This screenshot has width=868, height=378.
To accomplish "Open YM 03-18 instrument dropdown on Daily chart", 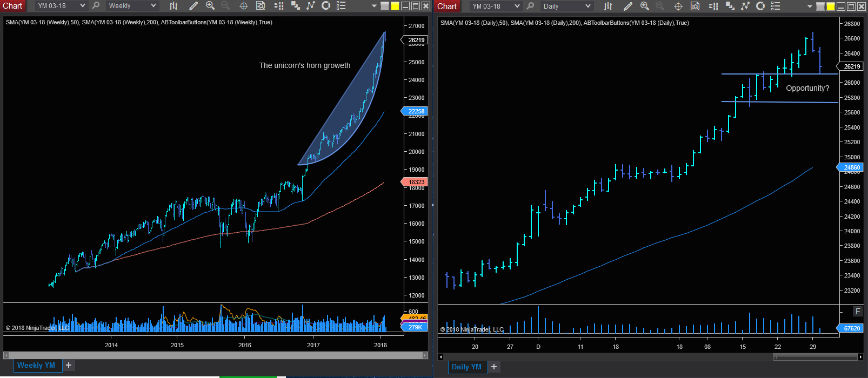I will pos(496,6).
